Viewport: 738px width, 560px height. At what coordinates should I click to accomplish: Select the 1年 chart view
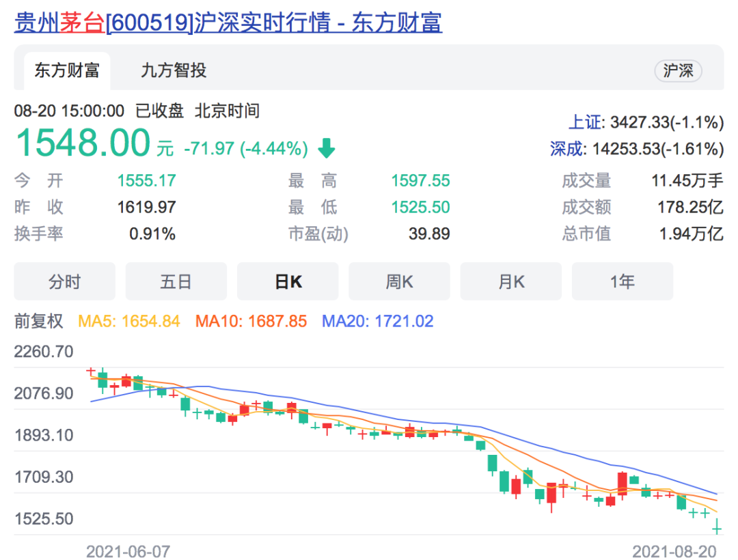622,281
